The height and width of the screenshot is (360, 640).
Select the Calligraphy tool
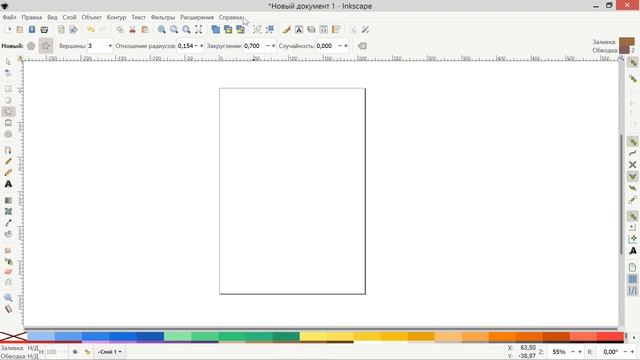click(x=8, y=173)
